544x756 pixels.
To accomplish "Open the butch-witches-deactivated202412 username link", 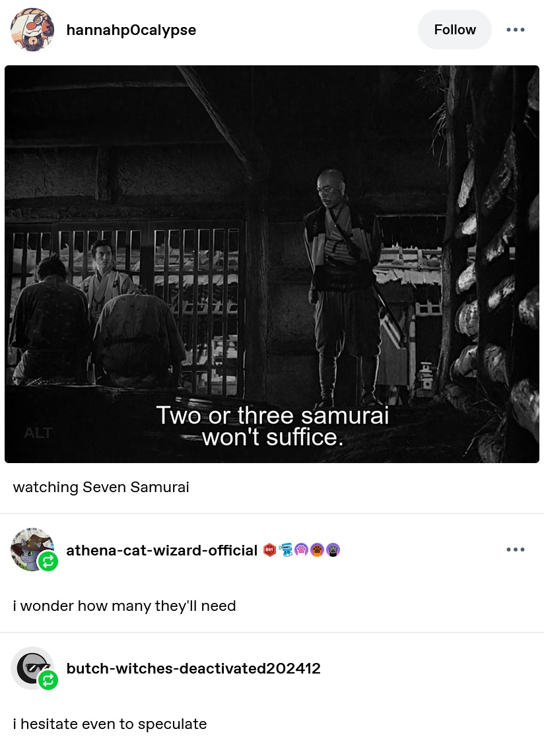I will click(193, 668).
